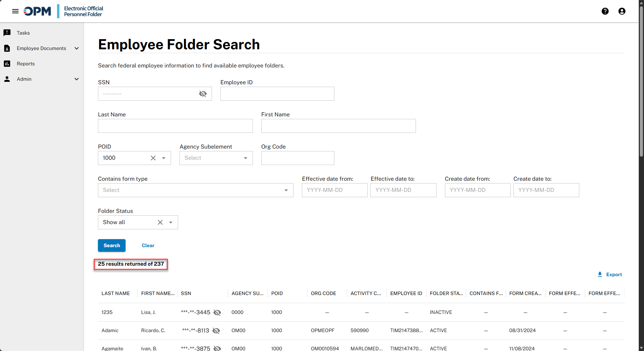This screenshot has height=351, width=644.
Task: Open the Folder Status dropdown arrow
Action: coord(171,222)
